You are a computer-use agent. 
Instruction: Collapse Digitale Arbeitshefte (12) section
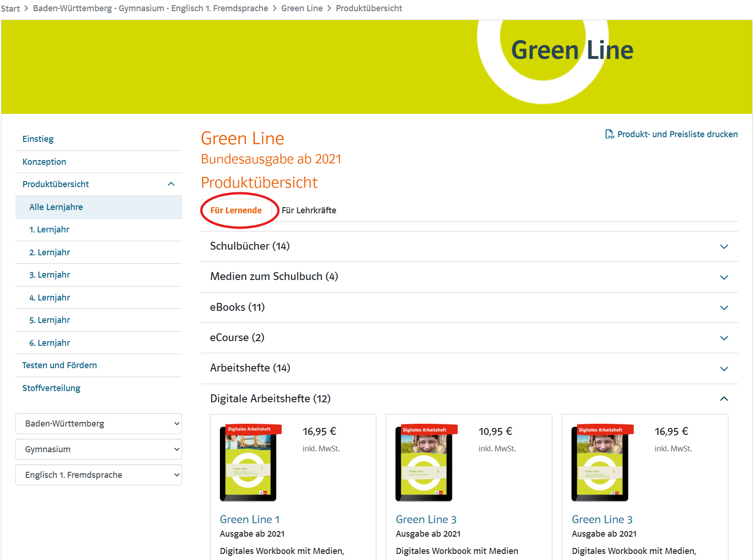pos(724,399)
